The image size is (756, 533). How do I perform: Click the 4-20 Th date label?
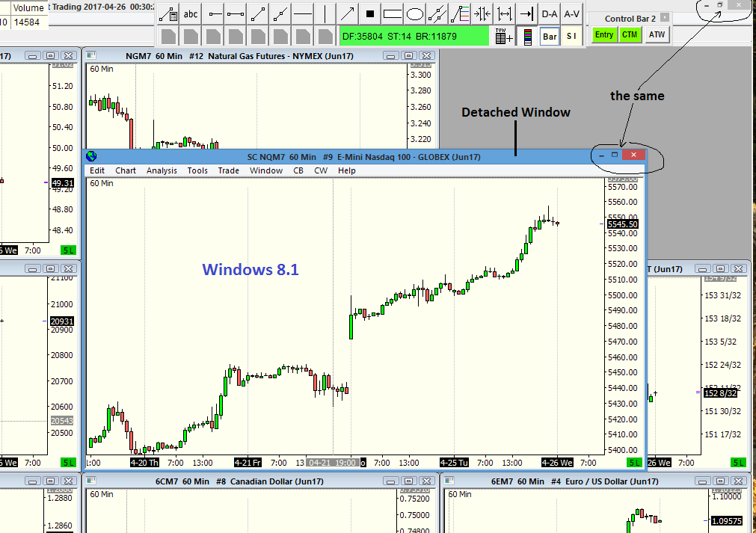coord(144,463)
